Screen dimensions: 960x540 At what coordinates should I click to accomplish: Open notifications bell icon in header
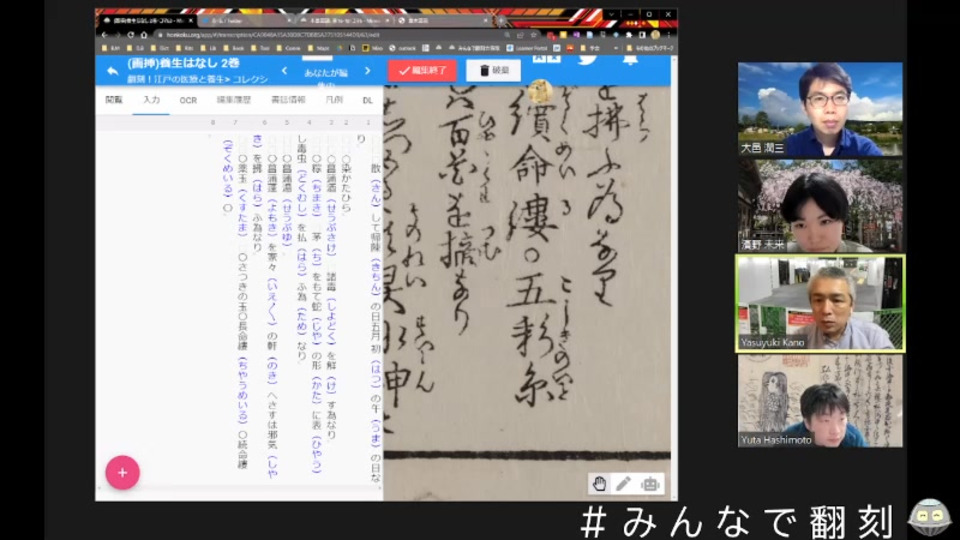630,60
